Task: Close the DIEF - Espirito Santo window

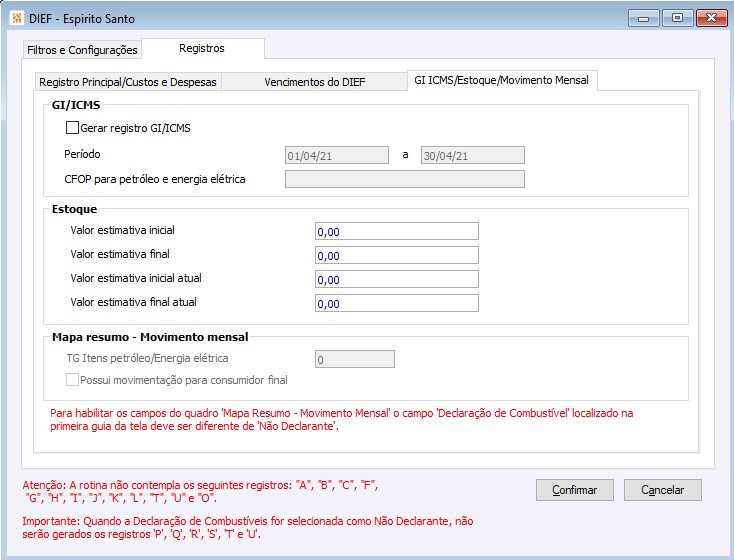Action: (711, 18)
